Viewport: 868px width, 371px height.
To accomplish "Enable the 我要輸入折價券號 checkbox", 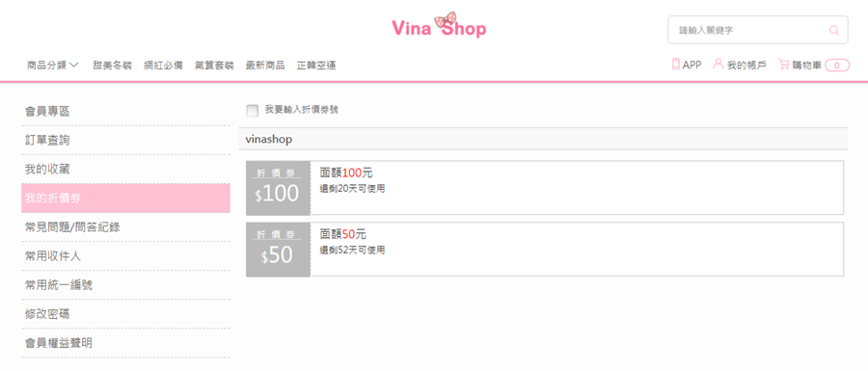I will click(253, 111).
